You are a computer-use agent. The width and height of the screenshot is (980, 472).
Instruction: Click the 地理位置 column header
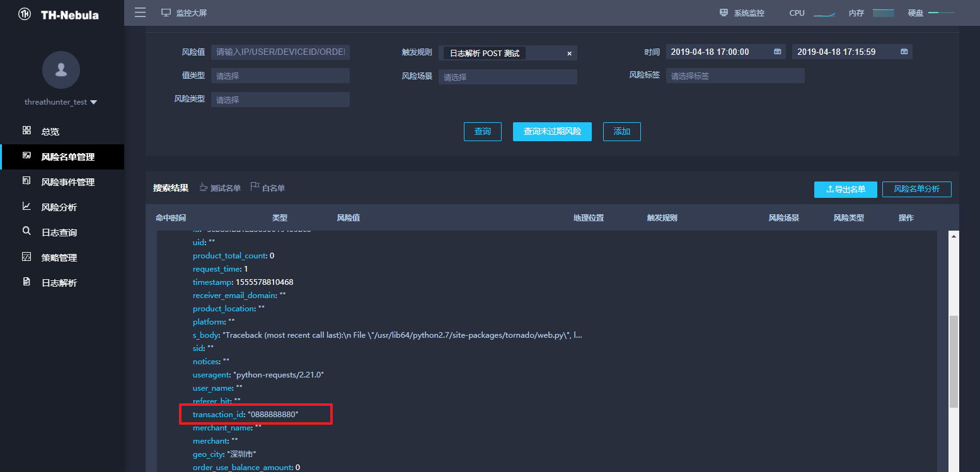[x=589, y=218]
